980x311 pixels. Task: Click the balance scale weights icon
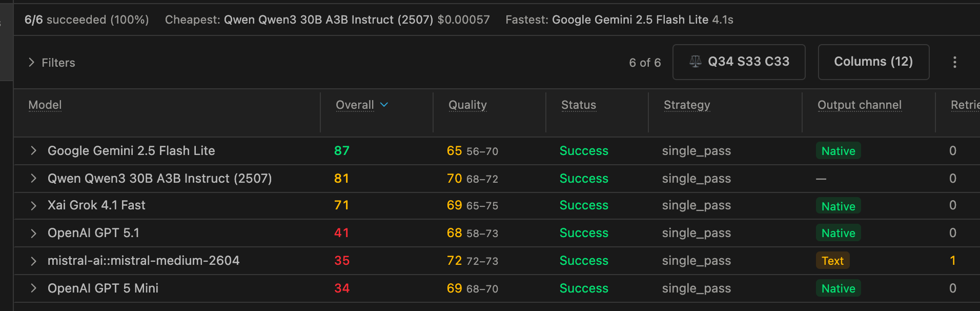tap(696, 62)
